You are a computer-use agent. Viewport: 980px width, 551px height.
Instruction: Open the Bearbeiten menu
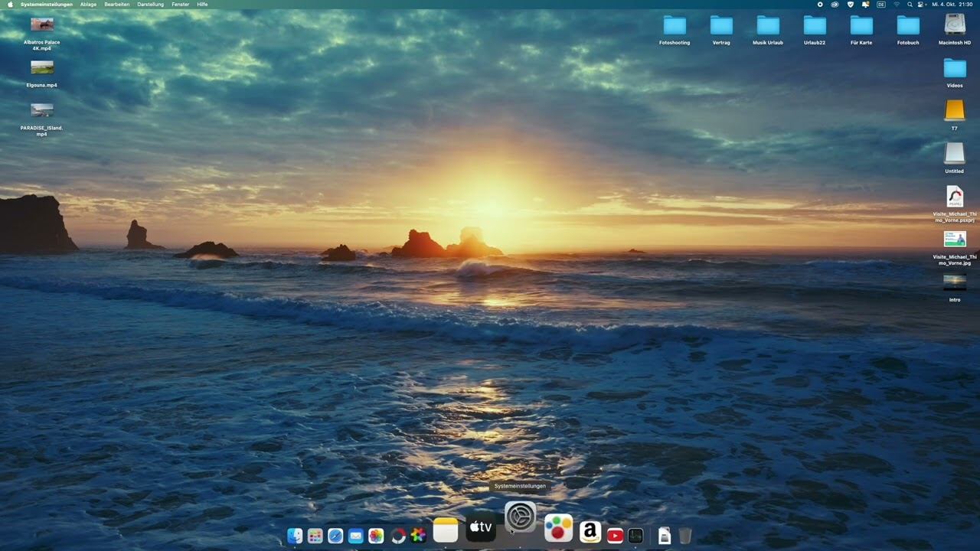pyautogui.click(x=117, y=5)
